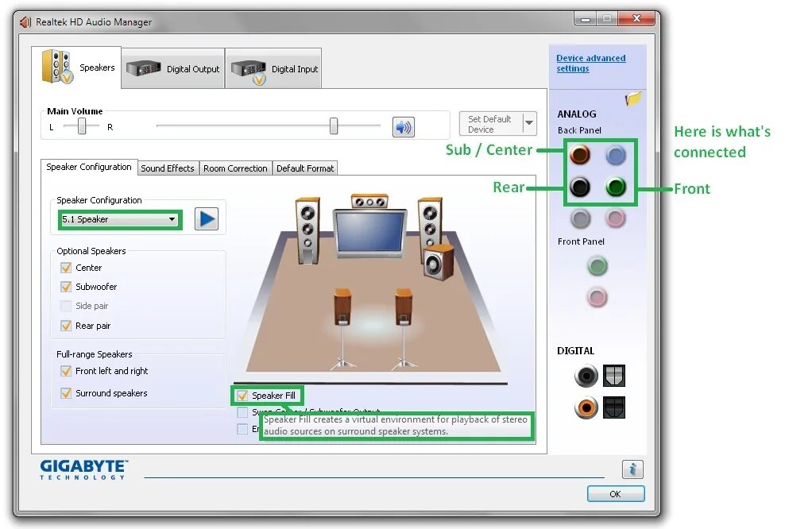Open the Default Format tab
Viewport: 812px width, 529px height.
305,168
